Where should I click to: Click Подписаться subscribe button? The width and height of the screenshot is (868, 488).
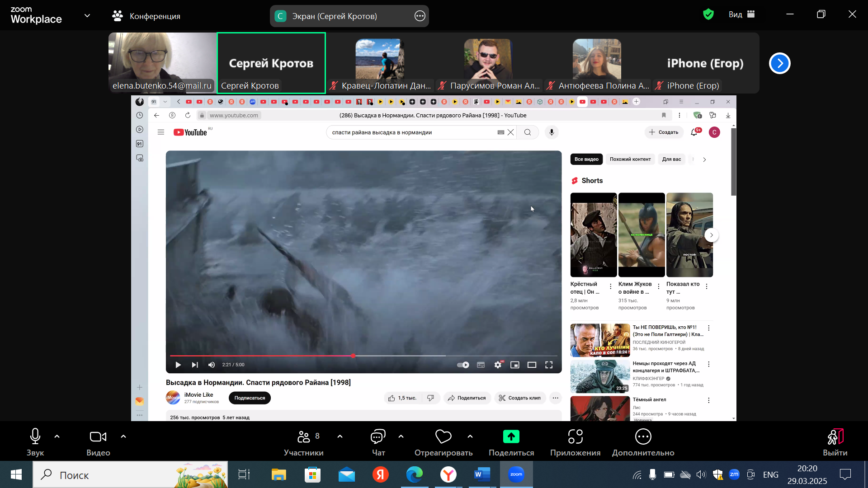[x=250, y=398]
